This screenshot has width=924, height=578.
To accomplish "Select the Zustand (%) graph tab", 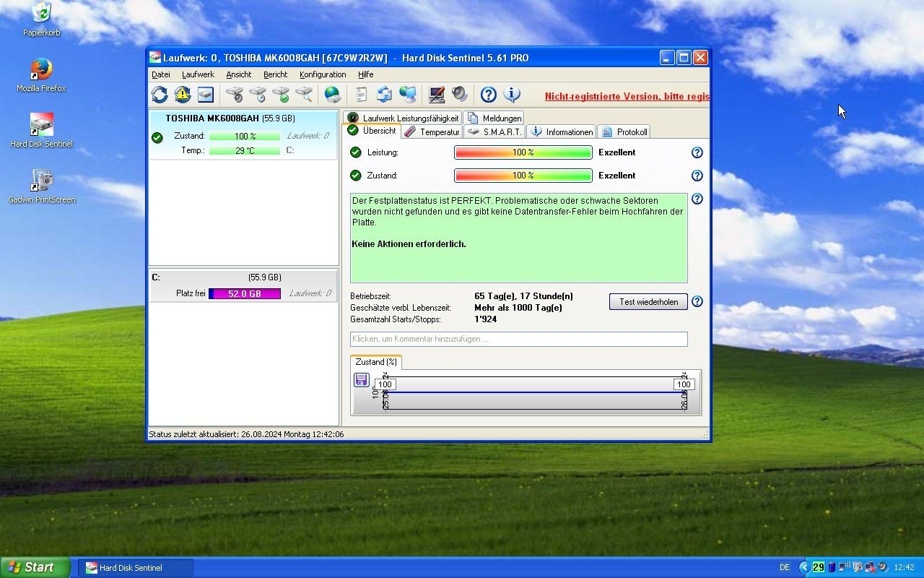I will point(376,362).
